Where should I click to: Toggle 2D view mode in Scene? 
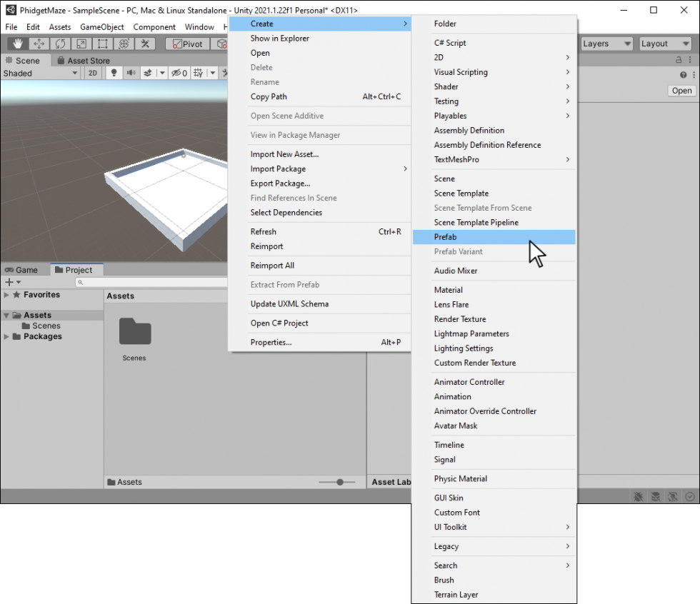point(93,73)
